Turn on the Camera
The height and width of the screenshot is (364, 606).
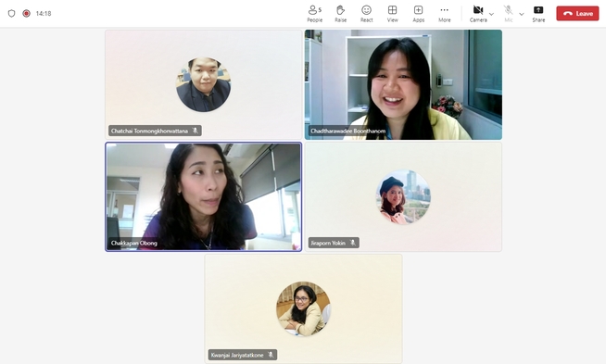[x=478, y=14]
